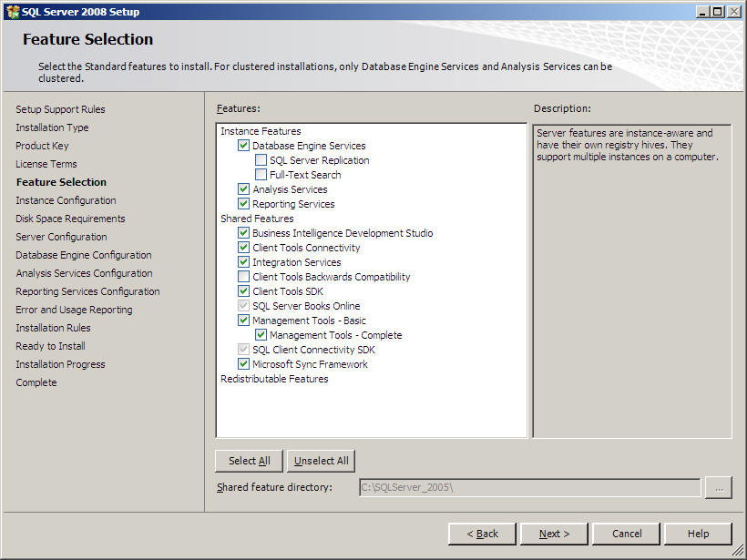Viewport: 747px width, 560px height.
Task: Click the Description text box
Action: [632, 281]
